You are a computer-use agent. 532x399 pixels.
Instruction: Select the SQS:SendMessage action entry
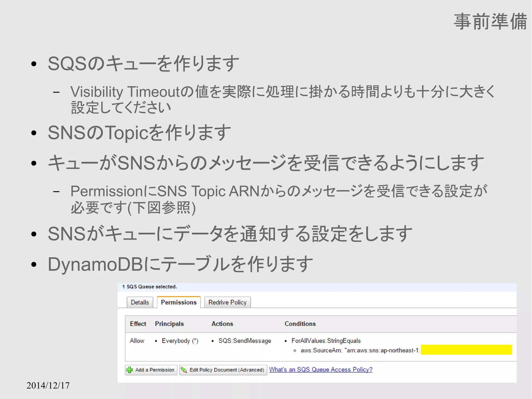(245, 341)
